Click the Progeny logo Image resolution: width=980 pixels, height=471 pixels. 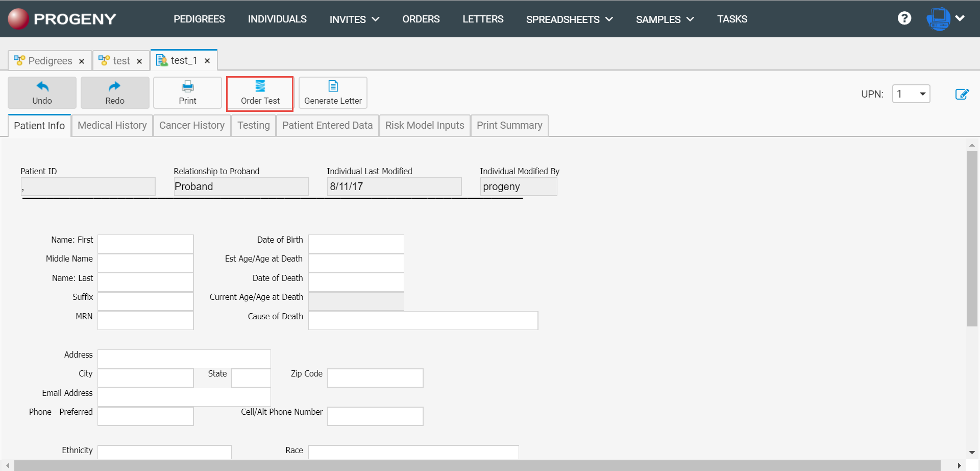(x=62, y=19)
